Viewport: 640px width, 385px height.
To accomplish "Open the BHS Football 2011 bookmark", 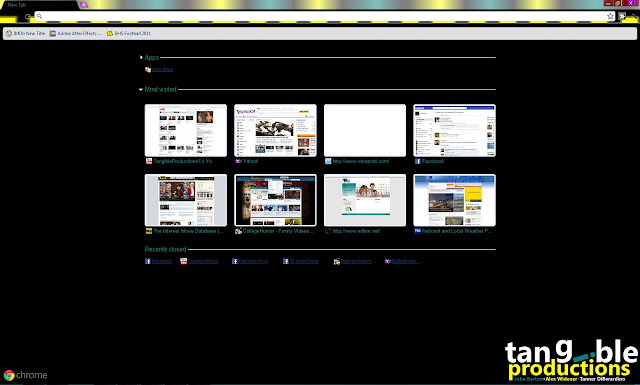I will (x=129, y=33).
